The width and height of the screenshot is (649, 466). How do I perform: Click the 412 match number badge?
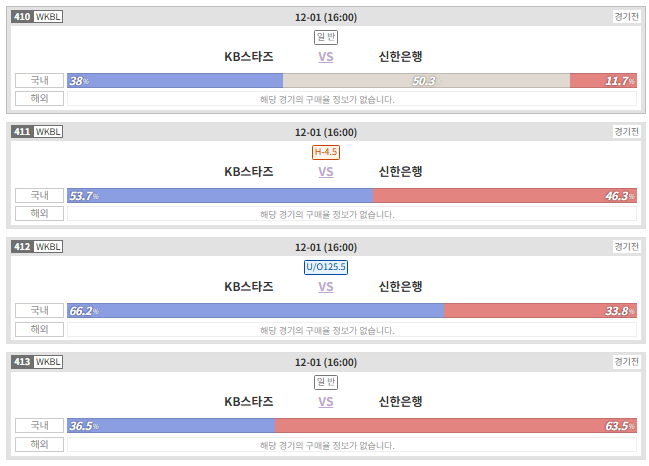coord(22,247)
